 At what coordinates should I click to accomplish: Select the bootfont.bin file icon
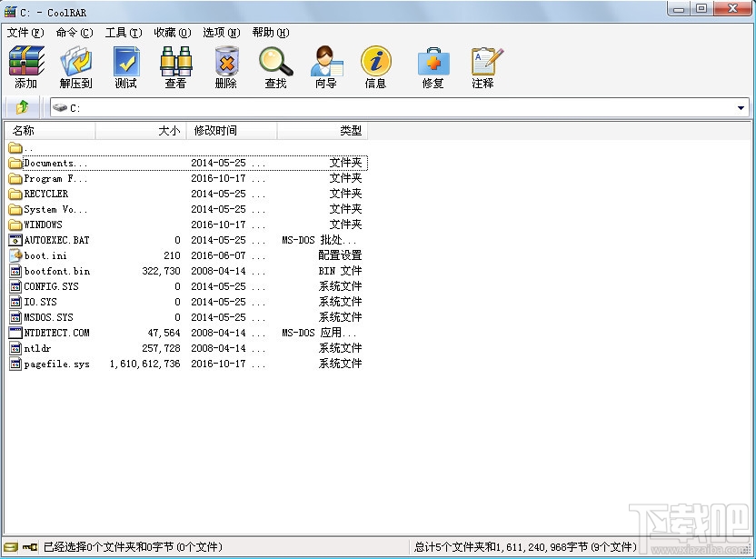[x=15, y=271]
